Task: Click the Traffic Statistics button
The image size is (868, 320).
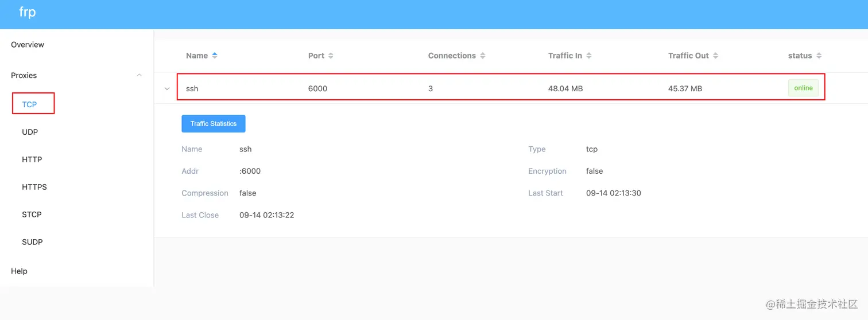Action: (x=214, y=123)
